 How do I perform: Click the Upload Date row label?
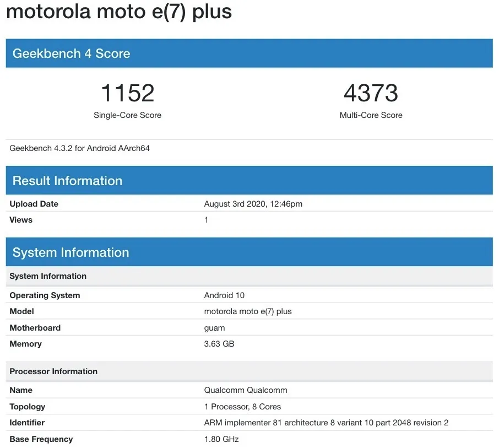click(34, 204)
